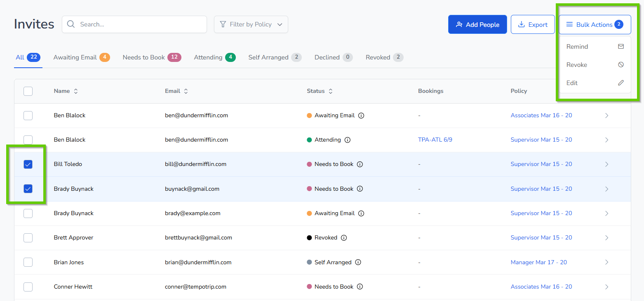
Task: Click the envelope icon beside Remind
Action: tap(620, 47)
